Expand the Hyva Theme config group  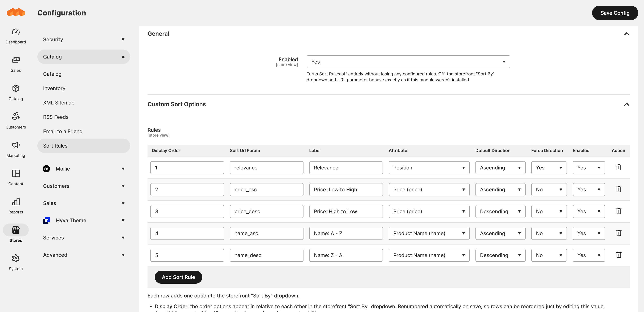coord(84,221)
